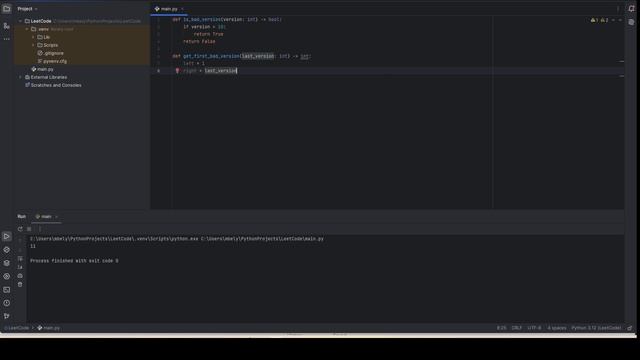Click line number 8 in gutter
The width and height of the screenshot is (640, 360).
(x=158, y=71)
